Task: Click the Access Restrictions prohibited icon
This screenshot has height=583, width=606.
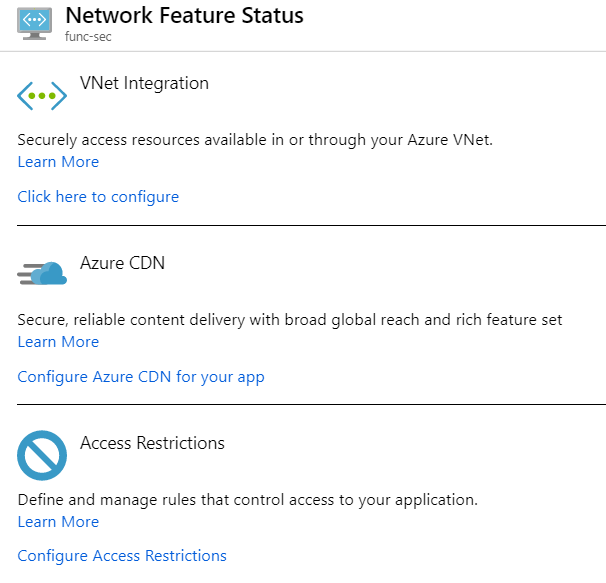Action: pyautogui.click(x=42, y=456)
